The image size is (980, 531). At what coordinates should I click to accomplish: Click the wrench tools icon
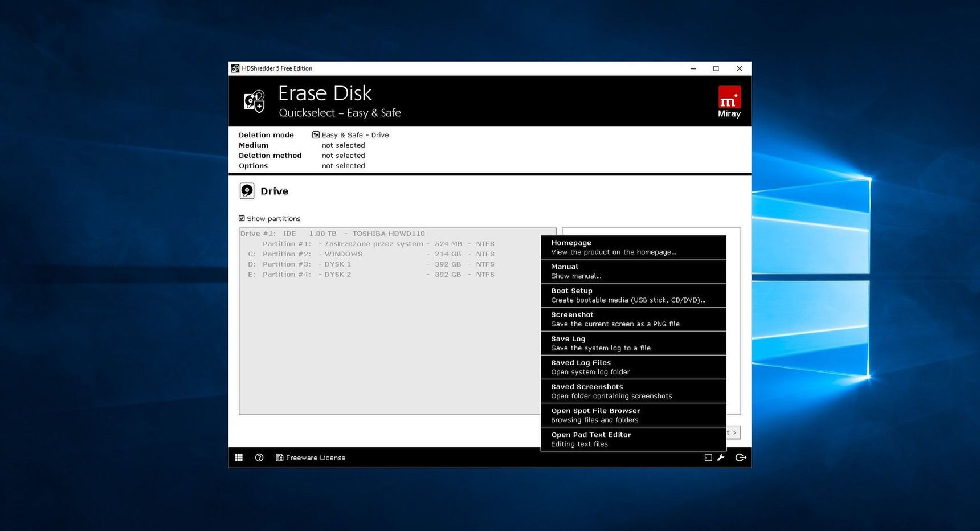tap(721, 458)
